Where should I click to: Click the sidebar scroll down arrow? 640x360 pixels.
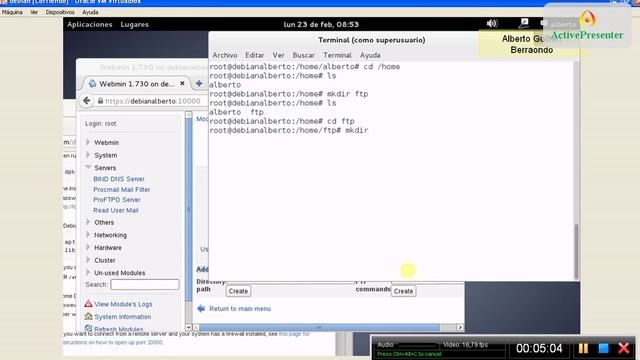click(x=189, y=327)
